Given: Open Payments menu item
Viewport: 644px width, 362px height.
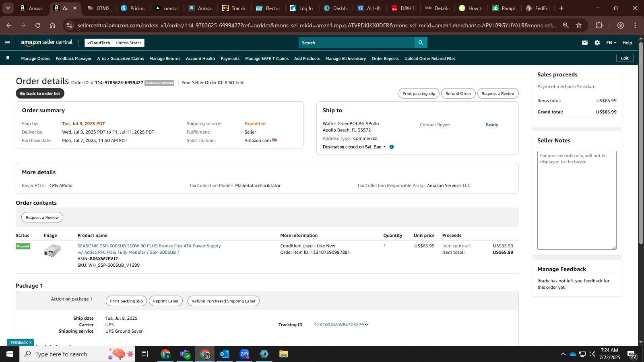Looking at the screenshot, I should click(230, 59).
